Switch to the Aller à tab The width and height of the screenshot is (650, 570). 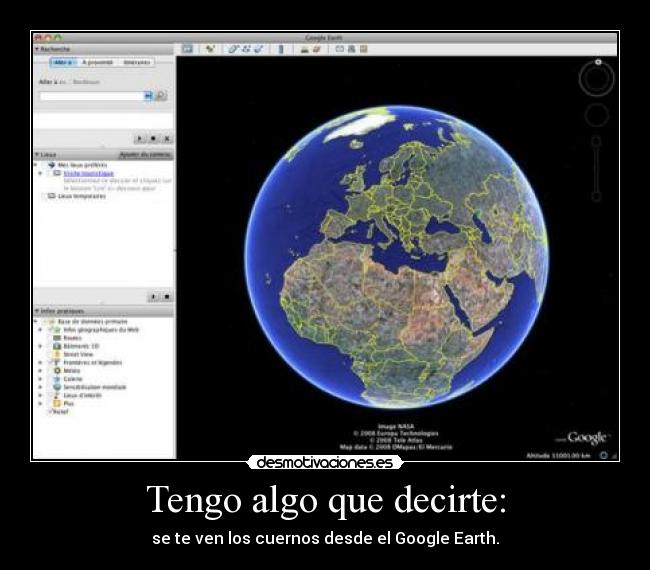63,62
